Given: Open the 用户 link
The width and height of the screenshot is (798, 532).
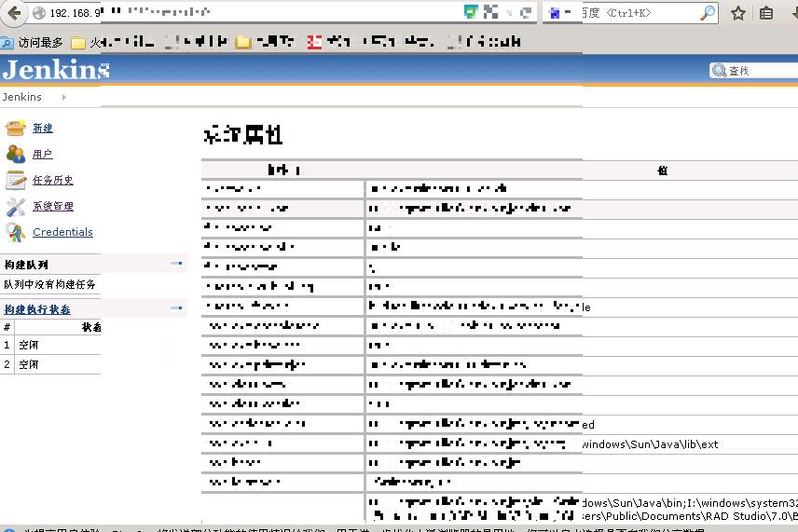Looking at the screenshot, I should [x=43, y=154].
